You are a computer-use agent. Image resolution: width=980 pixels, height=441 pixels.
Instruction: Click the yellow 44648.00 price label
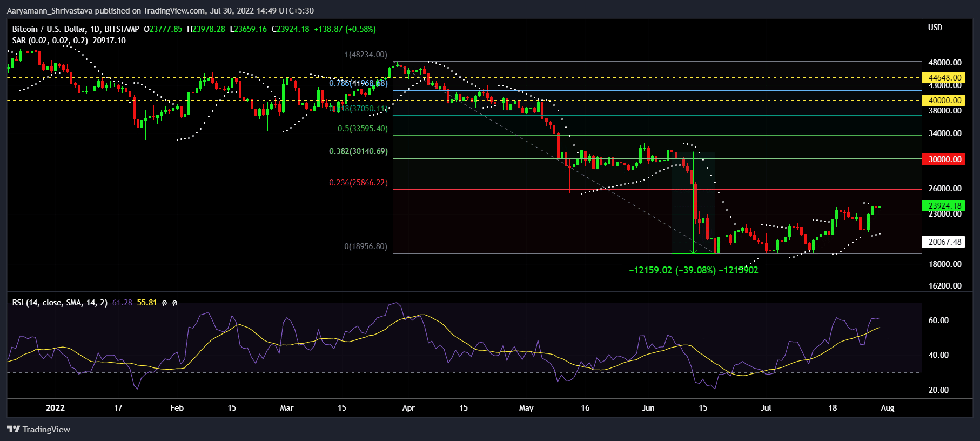coord(944,78)
